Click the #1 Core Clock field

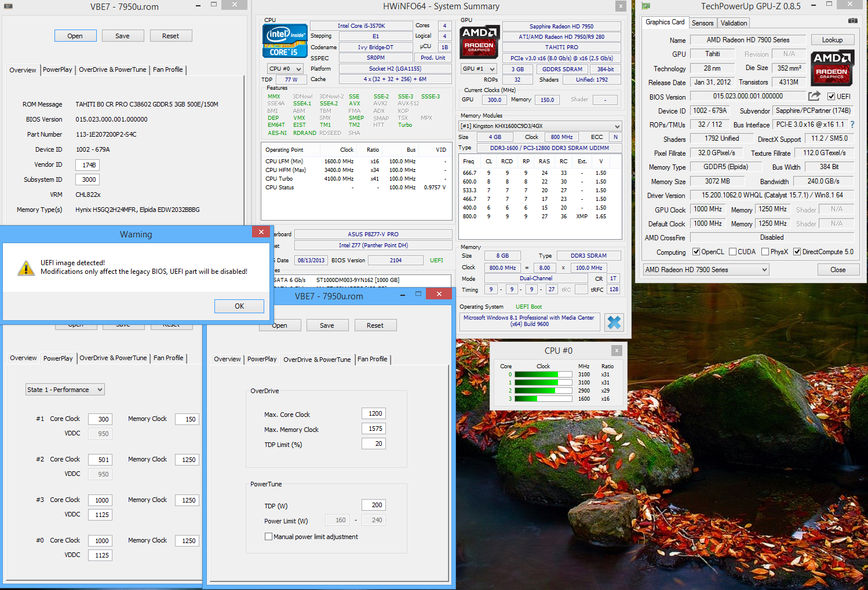[100, 419]
